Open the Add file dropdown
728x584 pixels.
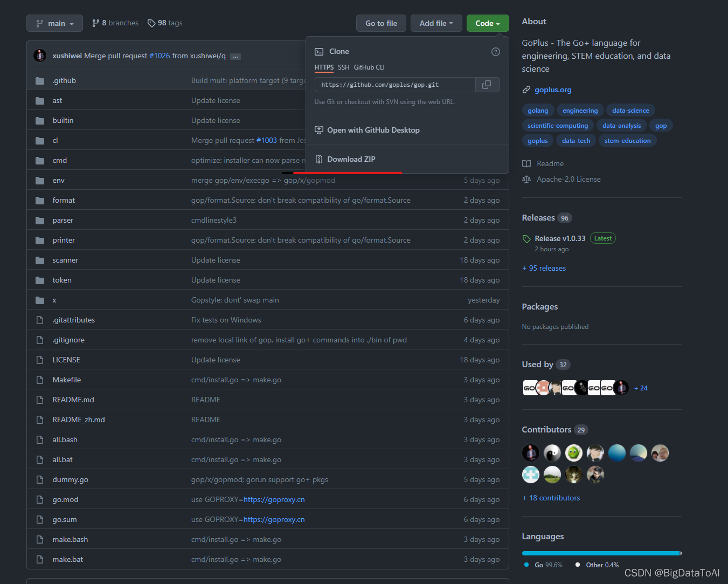[436, 23]
